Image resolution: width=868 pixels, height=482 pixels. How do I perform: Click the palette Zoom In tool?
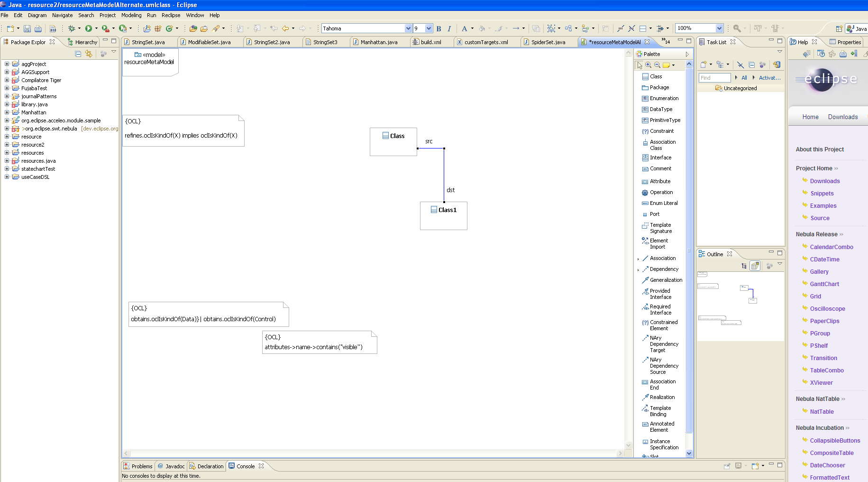point(648,65)
